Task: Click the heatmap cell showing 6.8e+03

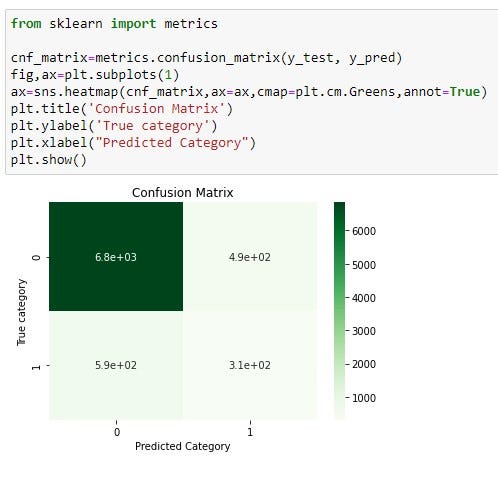Action: click(116, 257)
